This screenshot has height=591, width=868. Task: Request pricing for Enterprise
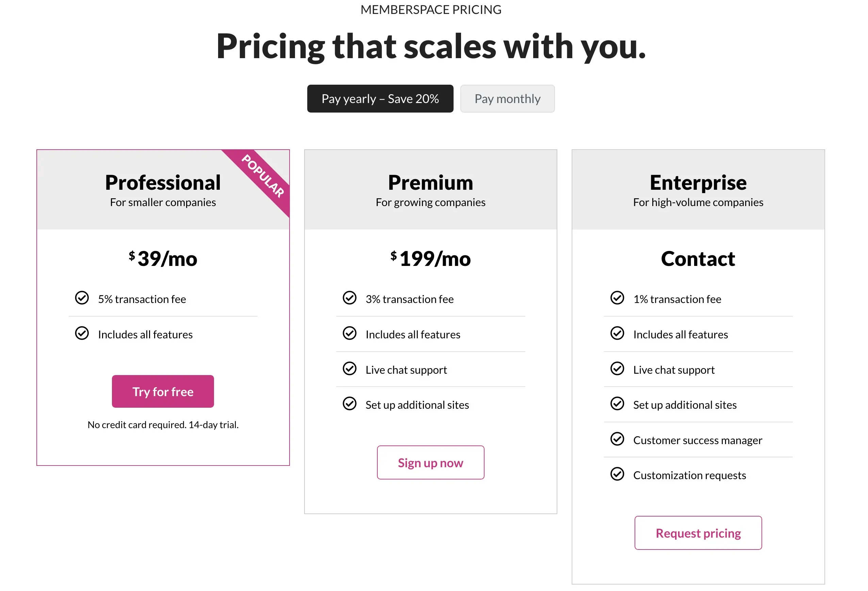698,533
